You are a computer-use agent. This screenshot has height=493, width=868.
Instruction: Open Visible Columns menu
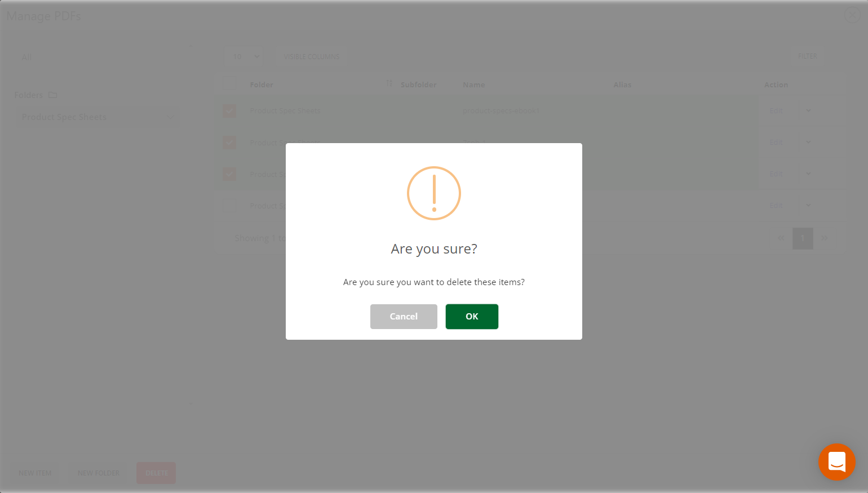[x=312, y=56]
